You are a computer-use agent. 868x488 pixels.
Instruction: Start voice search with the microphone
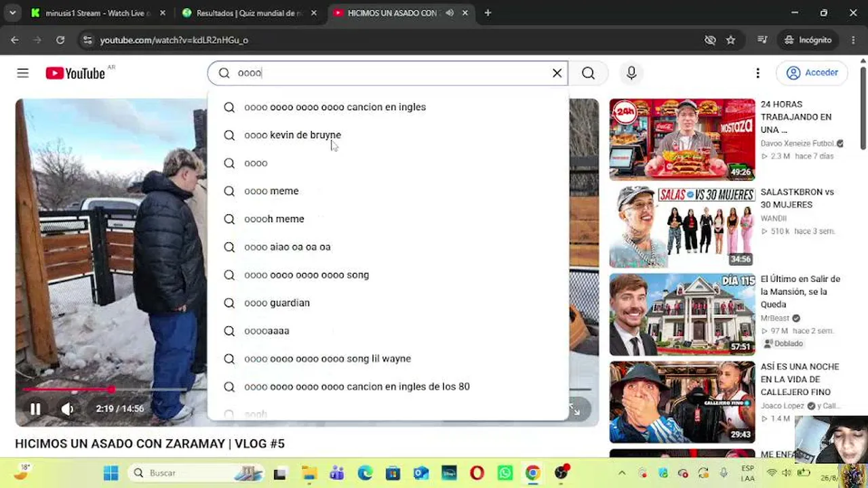pyautogui.click(x=631, y=73)
